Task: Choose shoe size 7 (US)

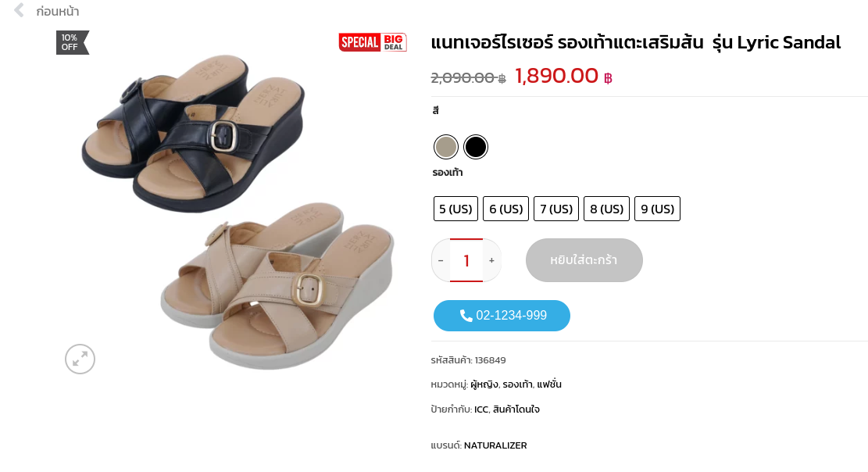Action: (x=556, y=209)
